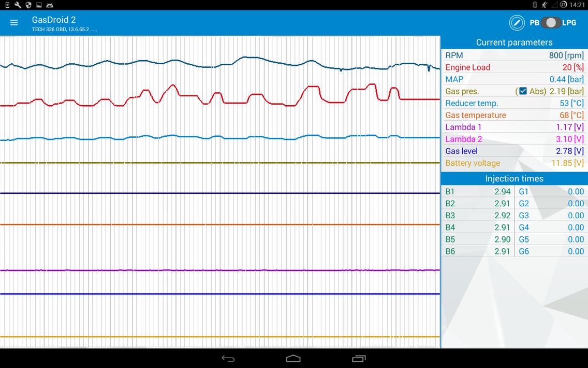The height and width of the screenshot is (368, 588).
Task: Tap the Android back button
Action: pos(228,358)
